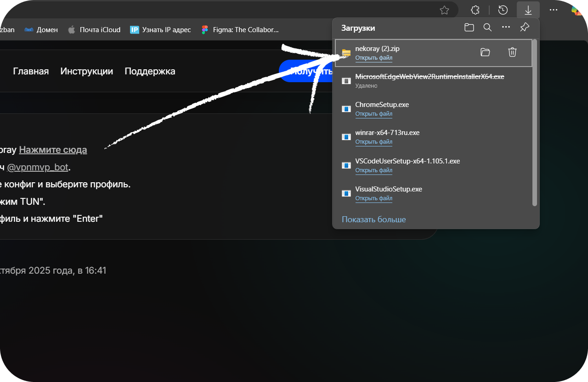The height and width of the screenshot is (382, 588).
Task: Open the Extensions puzzle icon
Action: 476,10
